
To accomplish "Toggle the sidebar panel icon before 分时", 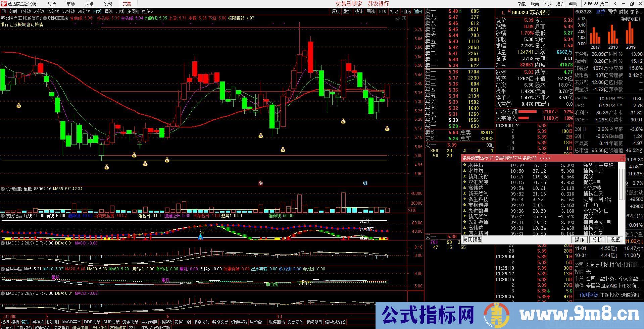I will coord(3,11).
